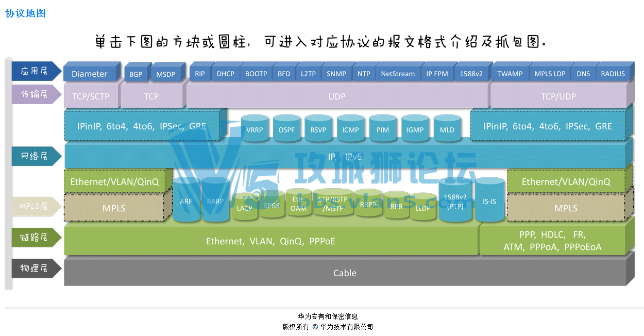Open the ARP cylinder
This screenshot has width=644, height=336.
pyautogui.click(x=186, y=201)
